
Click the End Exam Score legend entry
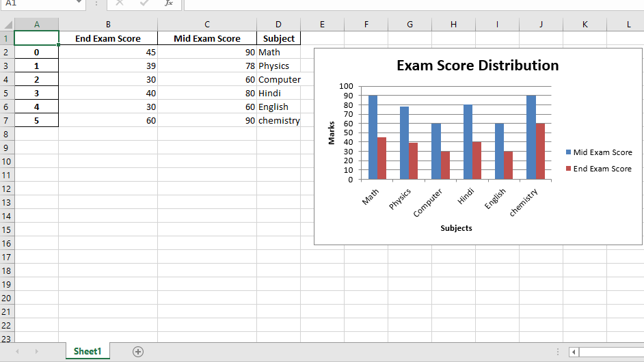pyautogui.click(x=599, y=169)
